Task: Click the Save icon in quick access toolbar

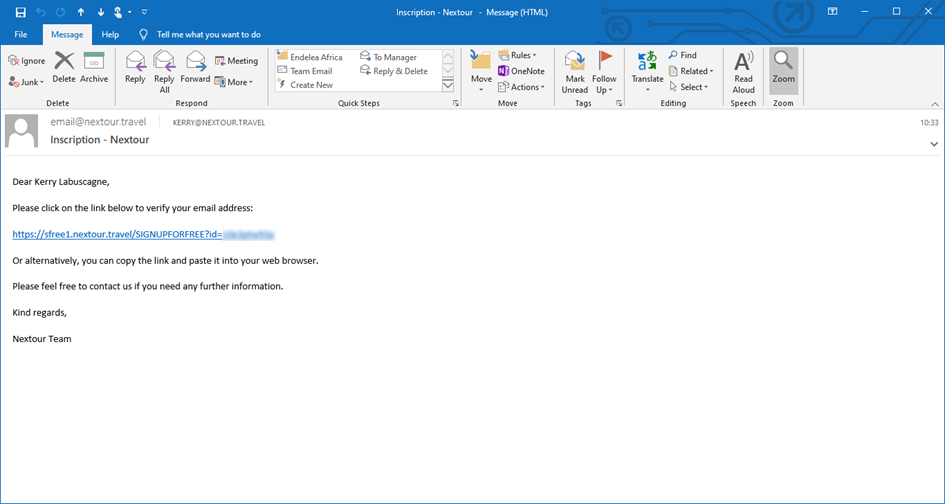Action: (x=20, y=12)
